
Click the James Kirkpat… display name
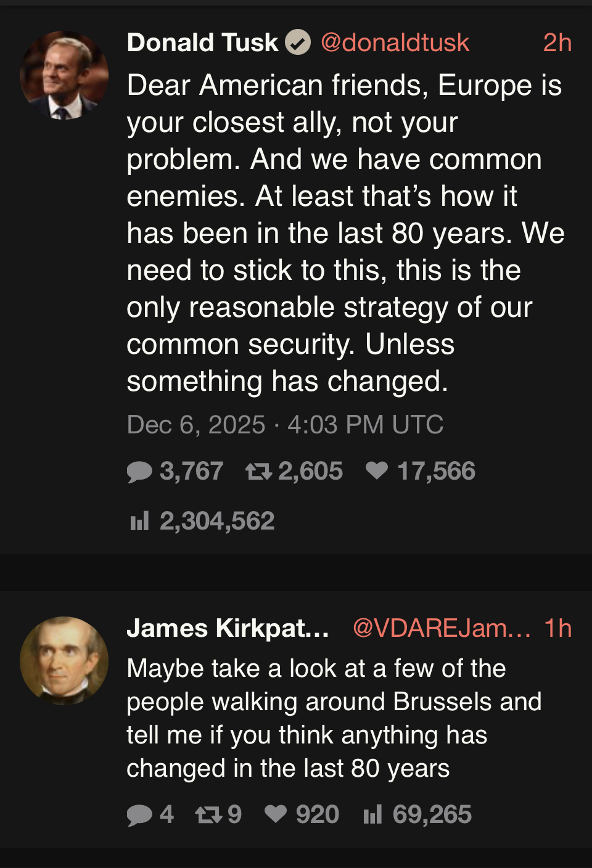[x=228, y=628]
